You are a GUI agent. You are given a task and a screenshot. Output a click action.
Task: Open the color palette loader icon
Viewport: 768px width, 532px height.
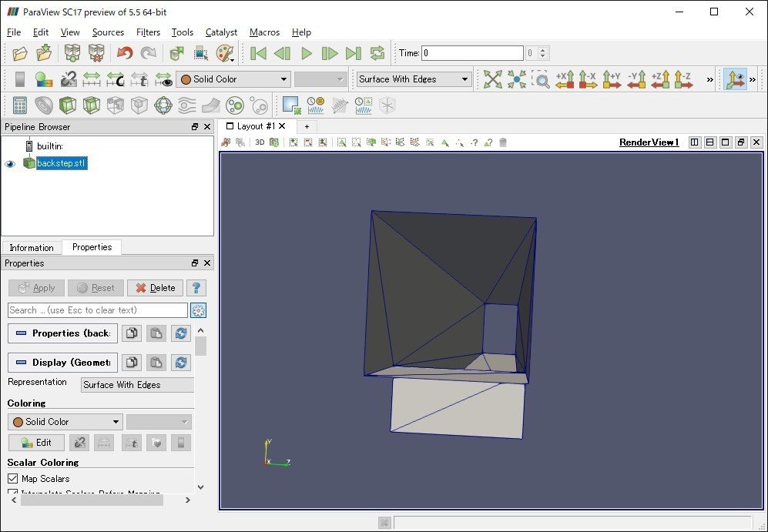click(224, 53)
